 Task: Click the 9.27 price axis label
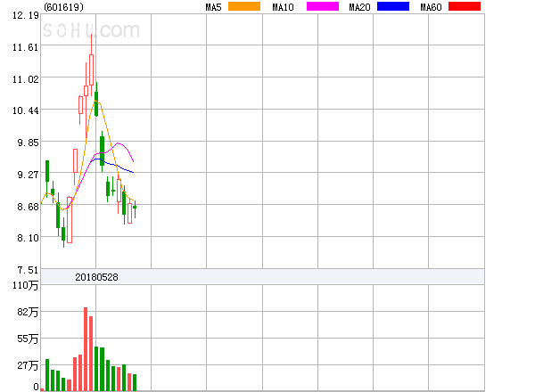[x=28, y=175]
